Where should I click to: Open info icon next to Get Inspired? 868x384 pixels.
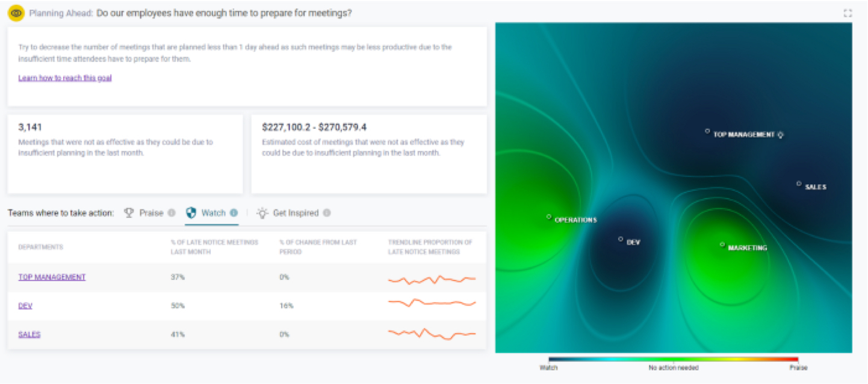[326, 213]
